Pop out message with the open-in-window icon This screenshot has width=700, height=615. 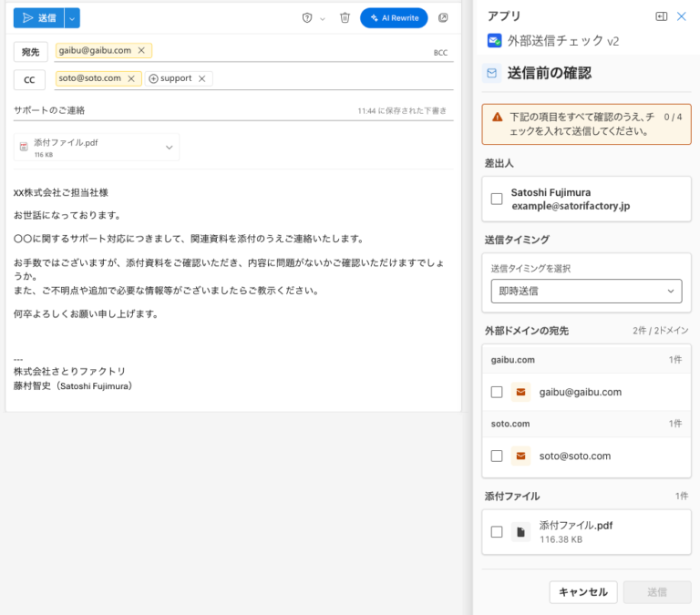[x=443, y=18]
